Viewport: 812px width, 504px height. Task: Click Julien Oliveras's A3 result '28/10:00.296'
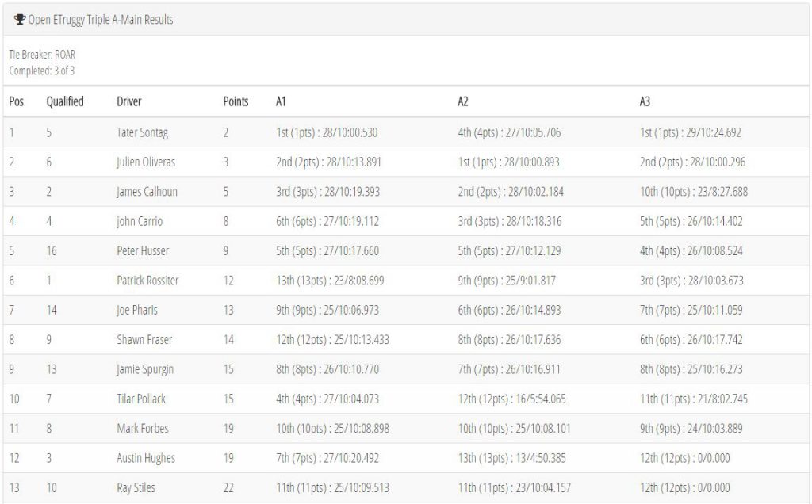pyautogui.click(x=718, y=162)
